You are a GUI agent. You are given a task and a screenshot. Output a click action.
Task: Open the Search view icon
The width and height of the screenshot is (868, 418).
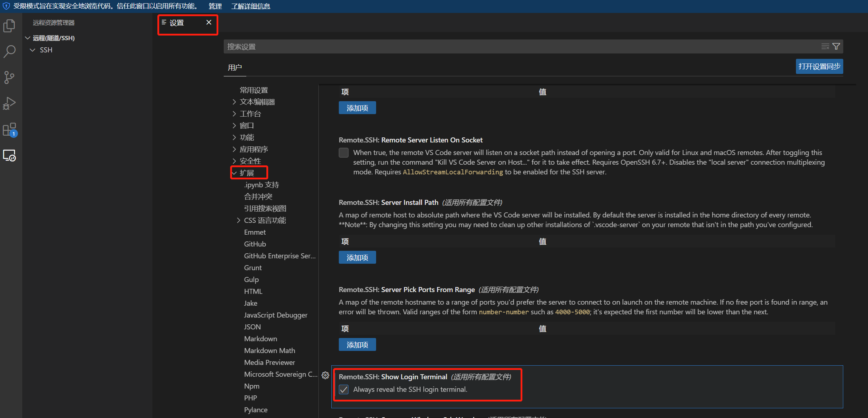9,51
